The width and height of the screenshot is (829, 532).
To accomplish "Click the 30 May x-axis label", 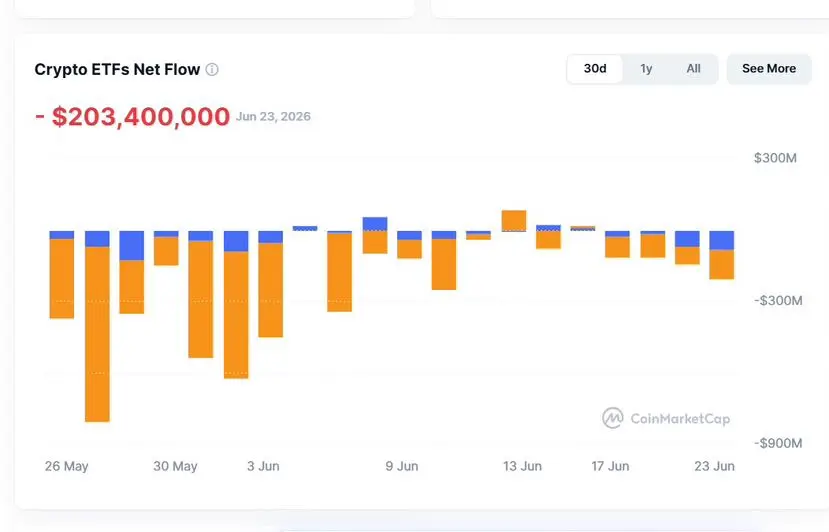I will click(175, 466).
